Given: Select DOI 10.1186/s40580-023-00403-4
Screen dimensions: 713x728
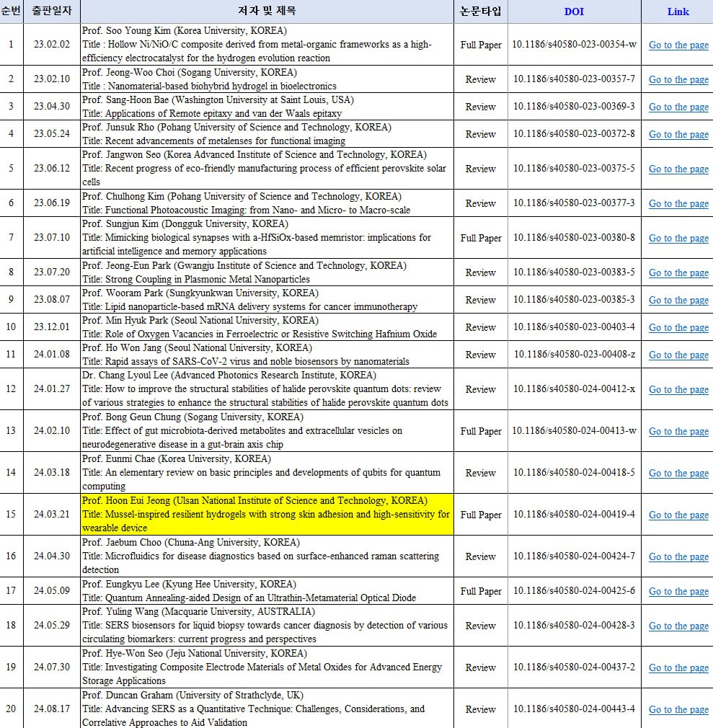Looking at the screenshot, I should (x=574, y=327).
